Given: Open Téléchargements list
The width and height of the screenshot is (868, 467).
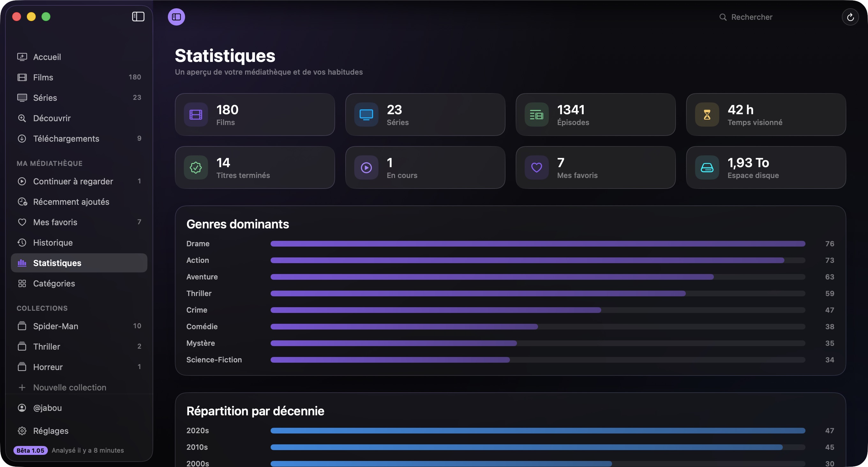Looking at the screenshot, I should click(79, 138).
